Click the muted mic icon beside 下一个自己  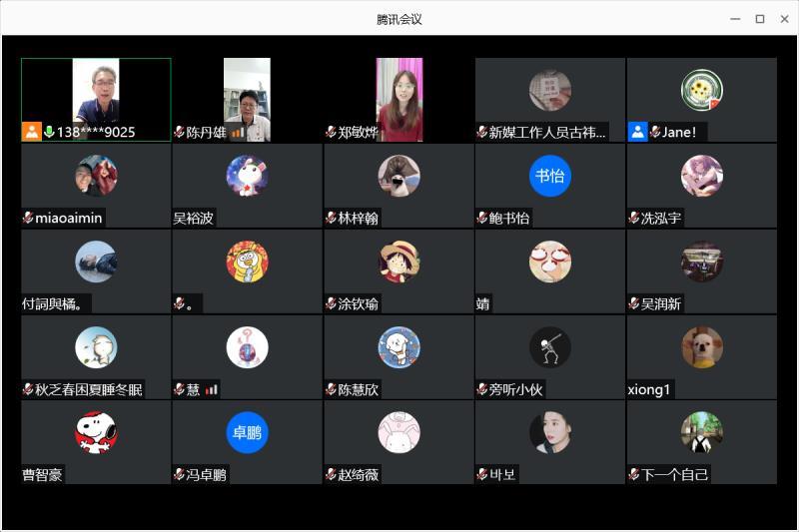coord(633,475)
